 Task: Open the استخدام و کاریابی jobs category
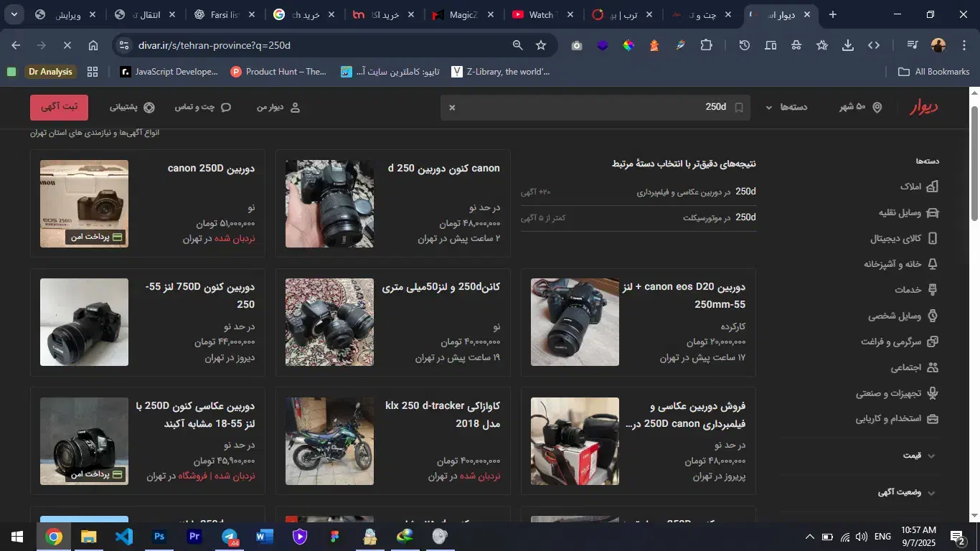tap(897, 419)
